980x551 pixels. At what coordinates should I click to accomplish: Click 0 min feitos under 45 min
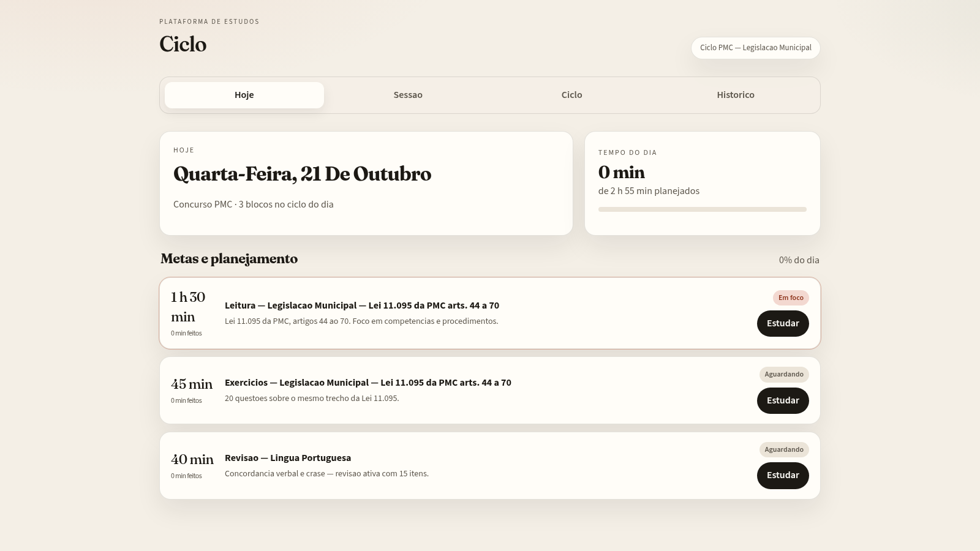(186, 400)
